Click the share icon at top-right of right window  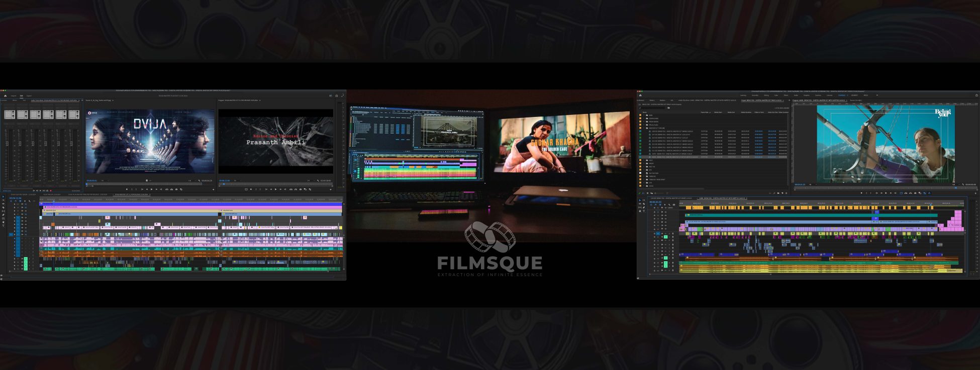tap(976, 95)
